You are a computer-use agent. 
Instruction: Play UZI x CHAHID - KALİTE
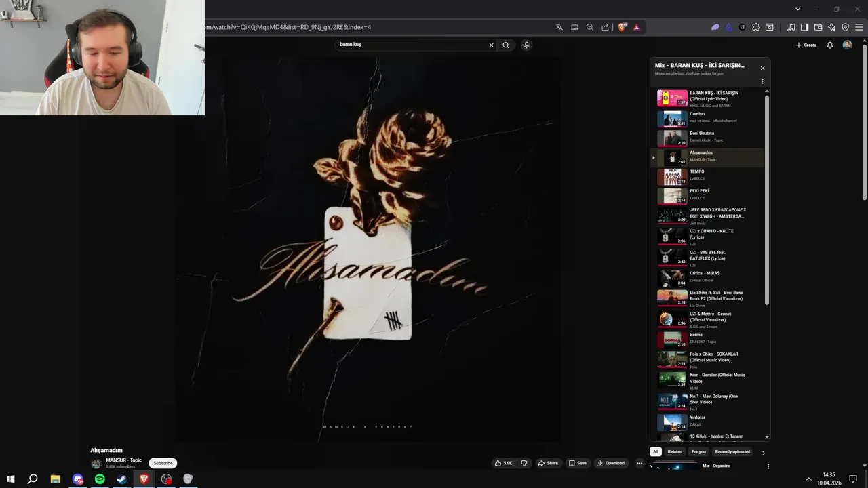pyautogui.click(x=707, y=237)
